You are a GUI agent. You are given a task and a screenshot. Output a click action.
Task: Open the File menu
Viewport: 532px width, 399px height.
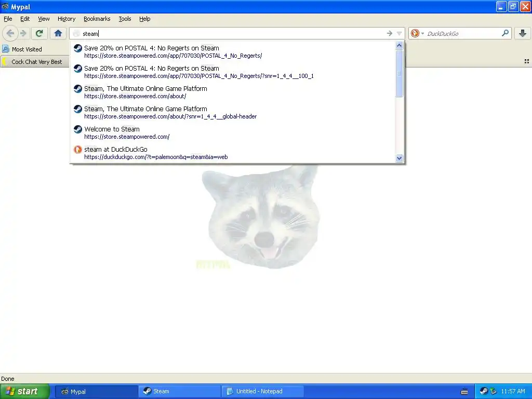pyautogui.click(x=8, y=19)
